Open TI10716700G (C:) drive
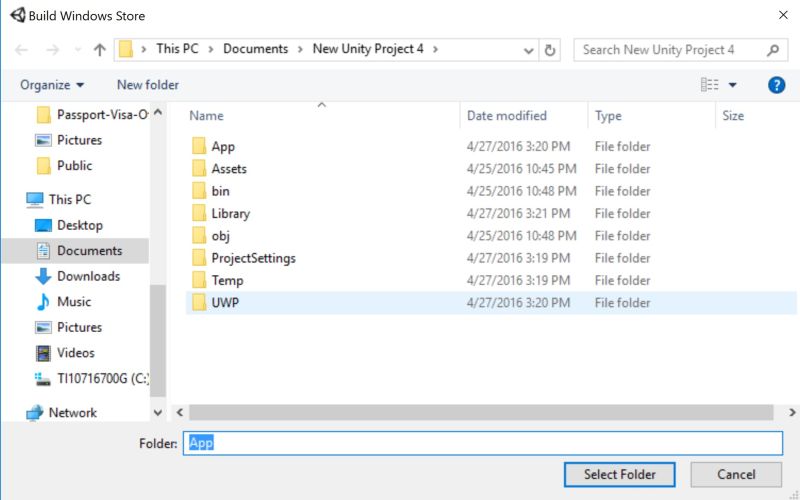Viewport: 800px width, 500px height. coord(92,379)
